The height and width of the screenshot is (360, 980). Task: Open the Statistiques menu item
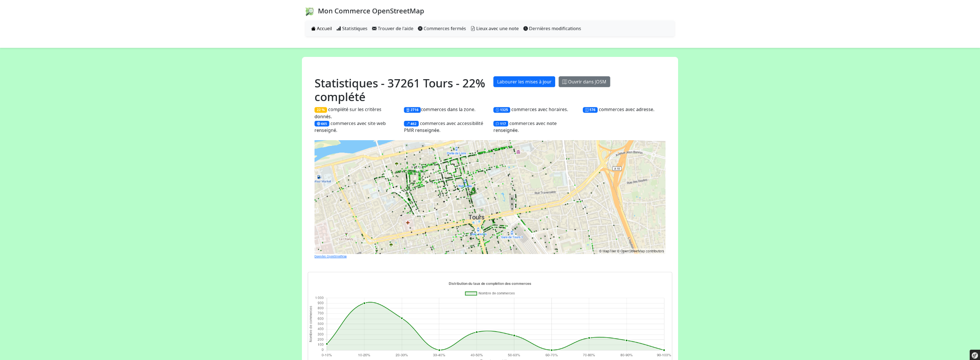(352, 29)
